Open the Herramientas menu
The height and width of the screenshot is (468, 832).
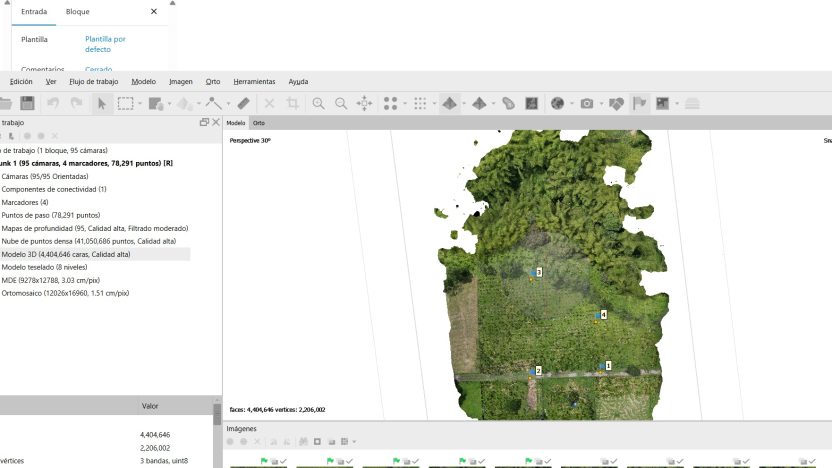[254, 82]
